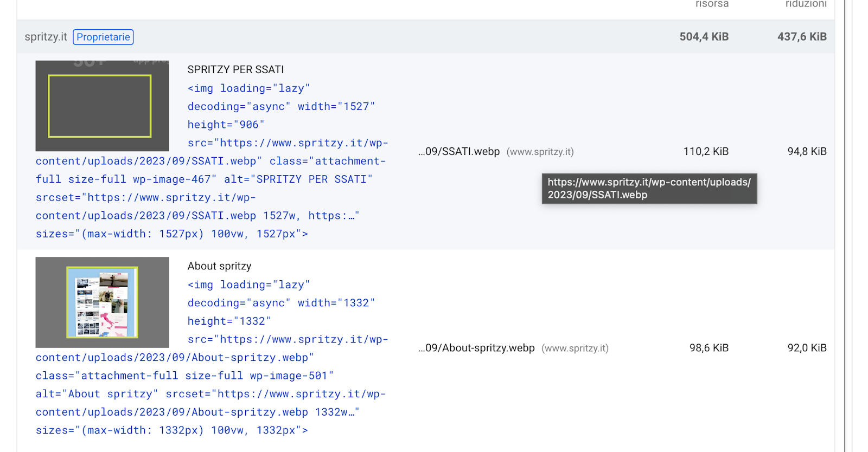Click the About spritzy node label
Viewport: 868px width, 452px height.
[219, 266]
